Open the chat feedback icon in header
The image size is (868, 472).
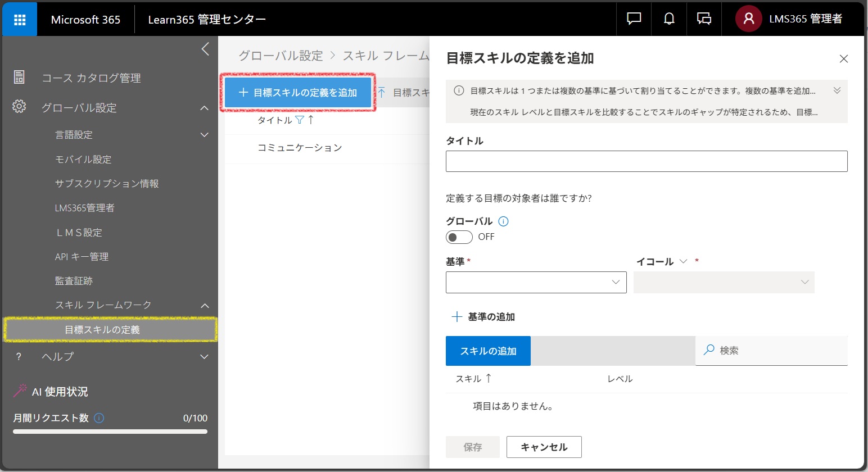pos(634,19)
